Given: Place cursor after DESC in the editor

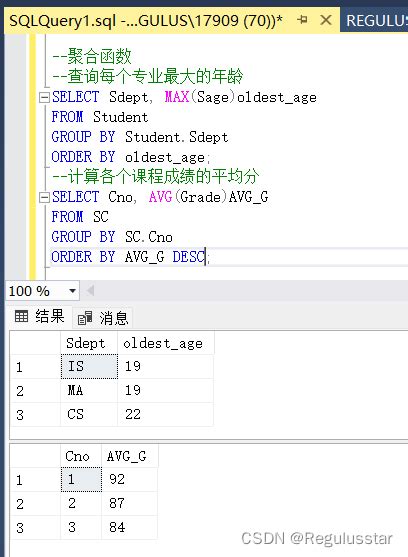Looking at the screenshot, I should (x=206, y=257).
